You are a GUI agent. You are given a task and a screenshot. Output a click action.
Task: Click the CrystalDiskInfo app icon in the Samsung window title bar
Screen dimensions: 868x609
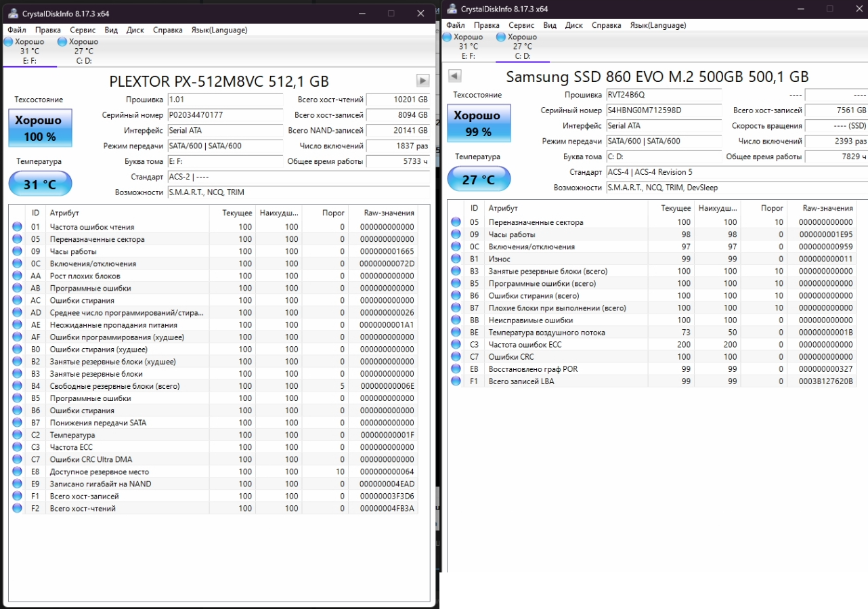coord(451,9)
